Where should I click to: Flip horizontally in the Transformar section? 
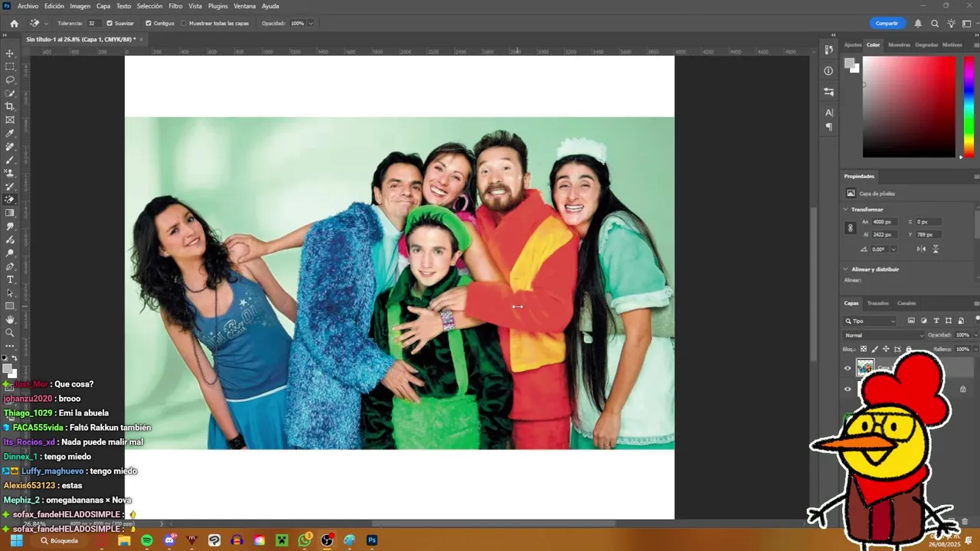[x=921, y=249]
